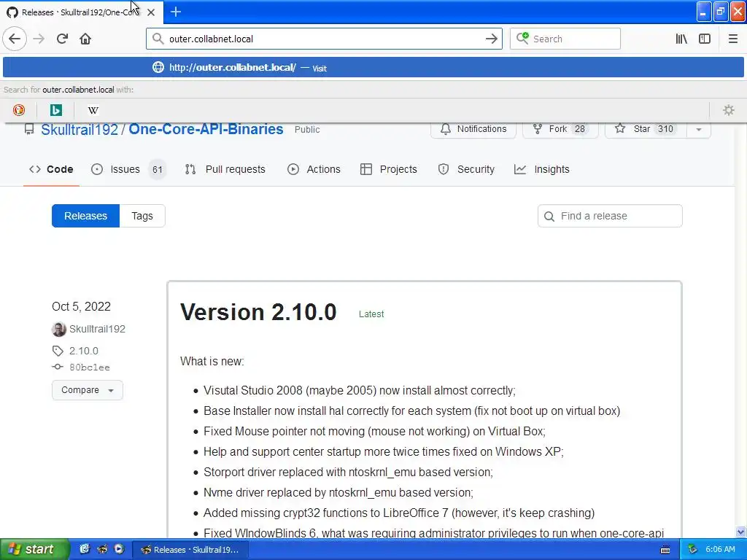The width and height of the screenshot is (747, 560).
Task: Go back with the browser back arrow
Action: point(15,39)
